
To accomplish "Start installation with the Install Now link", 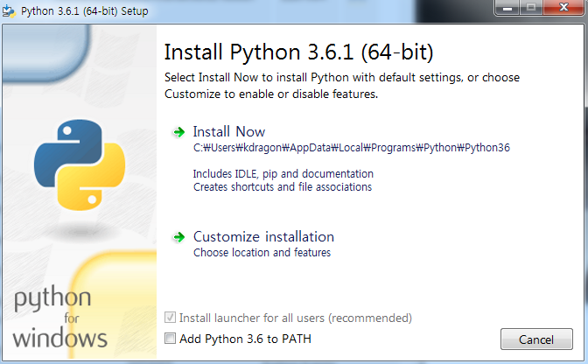I will click(228, 132).
